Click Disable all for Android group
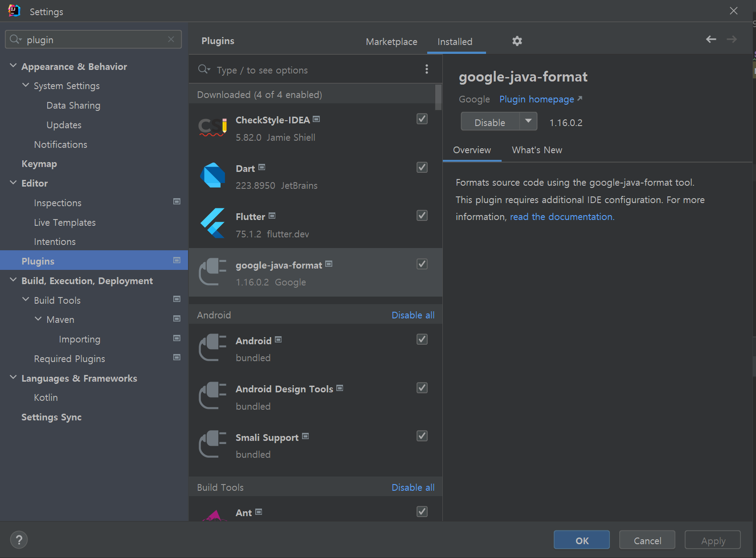This screenshot has width=756, height=558. point(413,315)
